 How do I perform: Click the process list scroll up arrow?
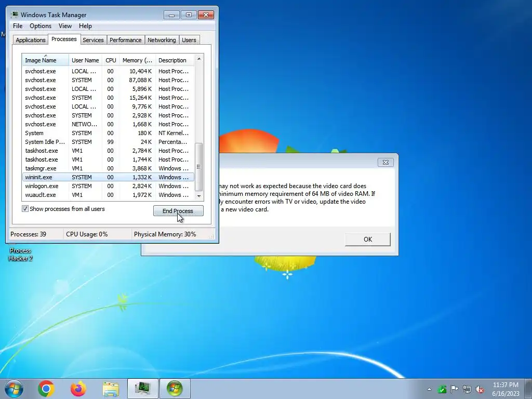click(x=199, y=59)
